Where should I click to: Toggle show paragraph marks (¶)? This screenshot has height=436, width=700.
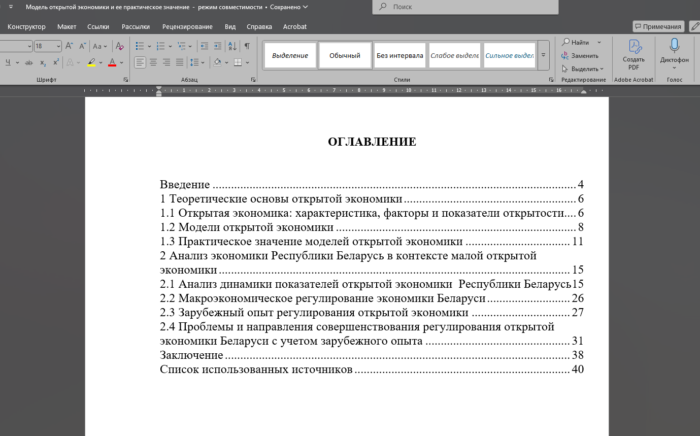click(x=247, y=46)
